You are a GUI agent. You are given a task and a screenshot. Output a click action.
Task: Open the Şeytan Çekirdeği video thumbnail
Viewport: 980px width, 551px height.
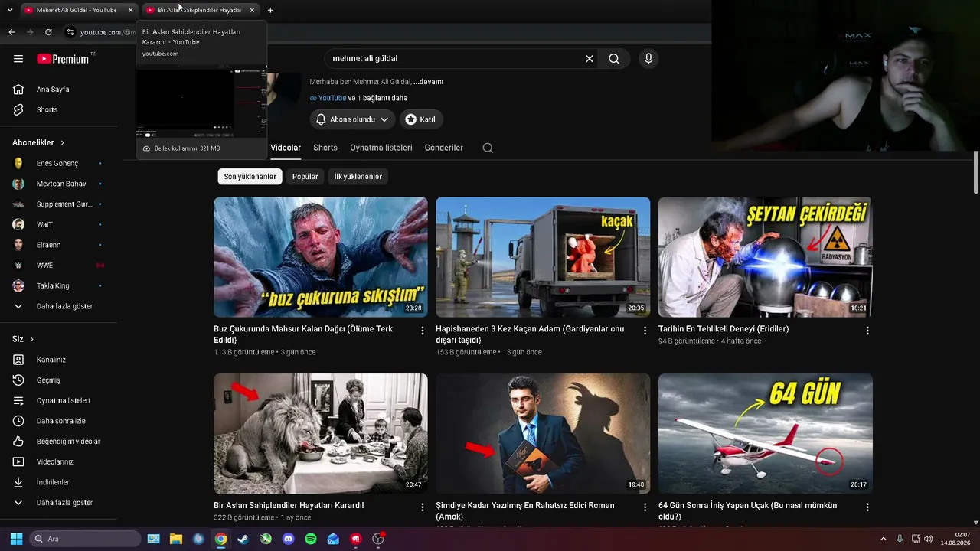[x=766, y=257]
